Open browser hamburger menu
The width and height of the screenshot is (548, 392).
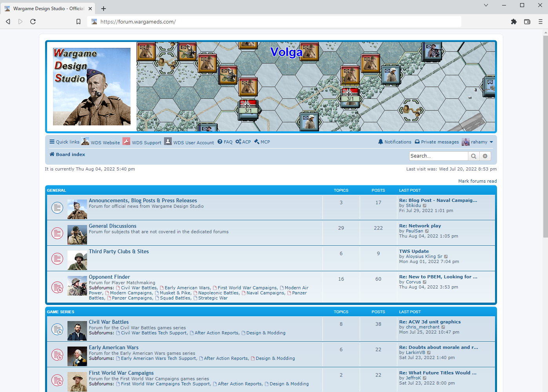coord(541,22)
